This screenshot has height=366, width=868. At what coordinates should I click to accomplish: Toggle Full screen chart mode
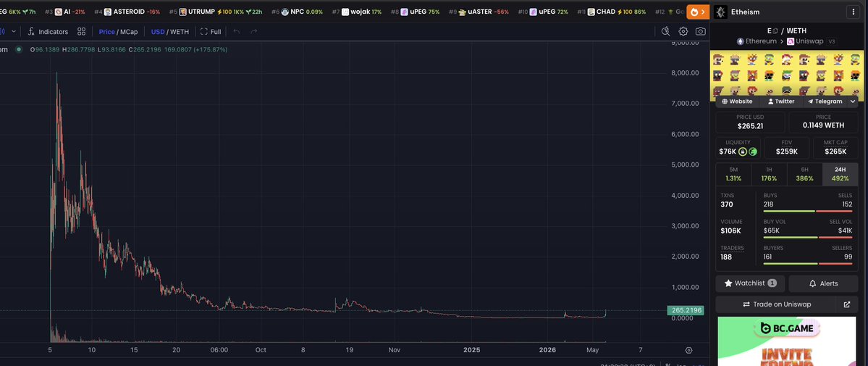211,32
